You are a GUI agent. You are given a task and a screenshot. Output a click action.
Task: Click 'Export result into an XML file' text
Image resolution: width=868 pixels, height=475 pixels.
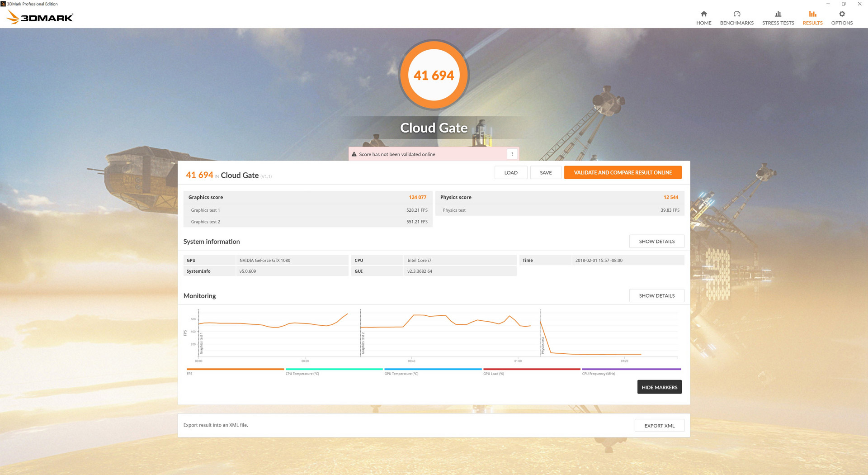click(216, 425)
